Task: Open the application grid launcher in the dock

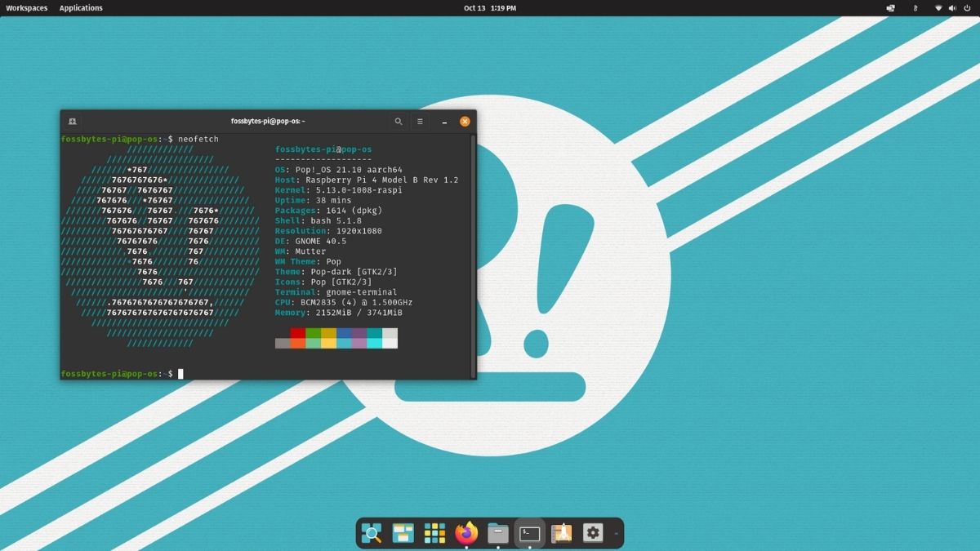Action: coord(433,533)
